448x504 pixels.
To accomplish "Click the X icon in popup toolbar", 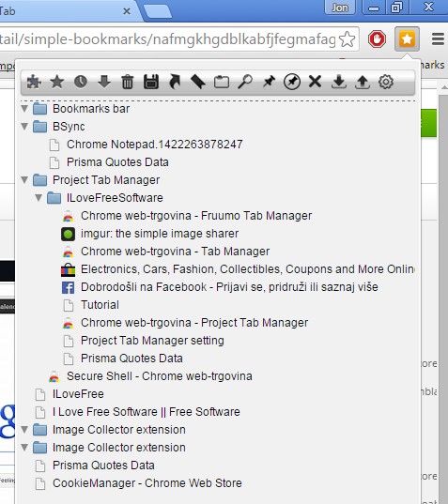I will click(316, 82).
